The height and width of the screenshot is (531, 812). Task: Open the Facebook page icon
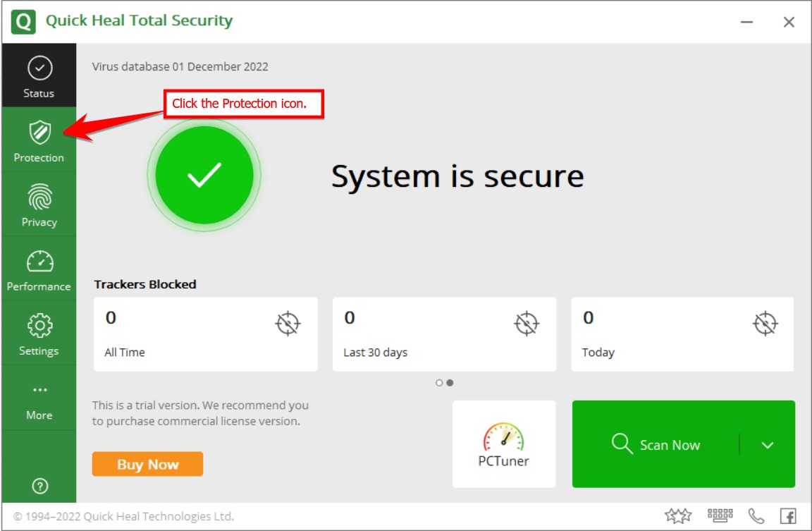(787, 516)
